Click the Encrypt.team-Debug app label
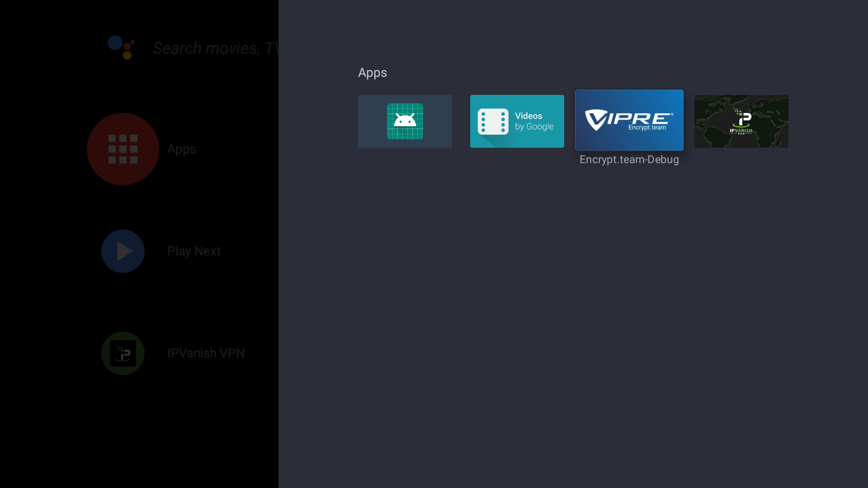 tap(629, 160)
